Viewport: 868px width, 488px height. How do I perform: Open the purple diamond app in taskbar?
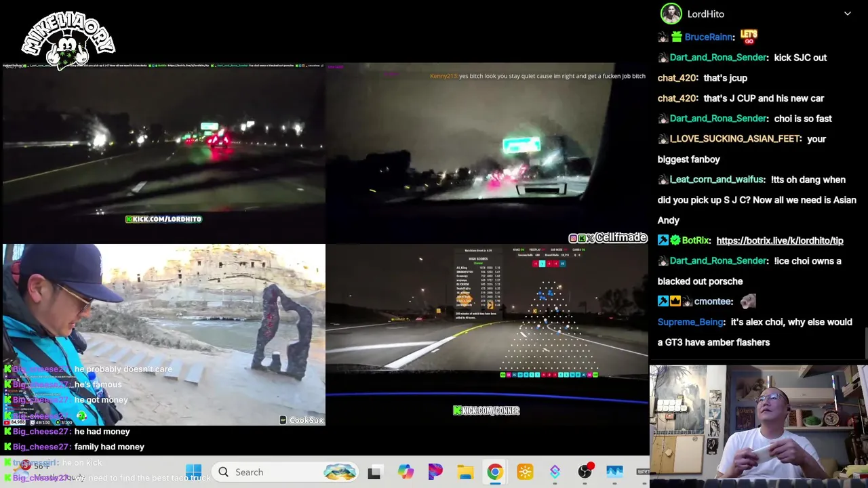(x=555, y=472)
